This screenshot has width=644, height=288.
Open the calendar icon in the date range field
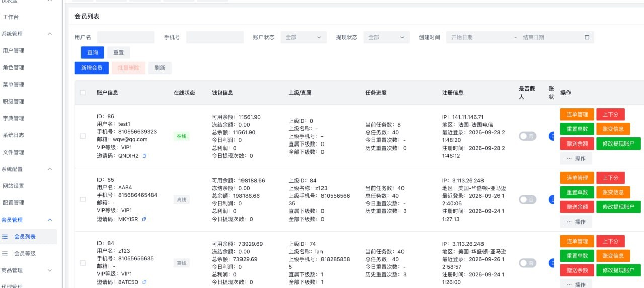587,37
